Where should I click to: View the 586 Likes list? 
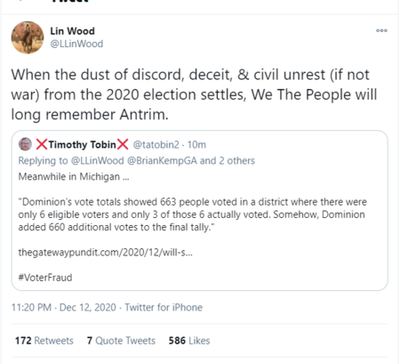tap(189, 340)
